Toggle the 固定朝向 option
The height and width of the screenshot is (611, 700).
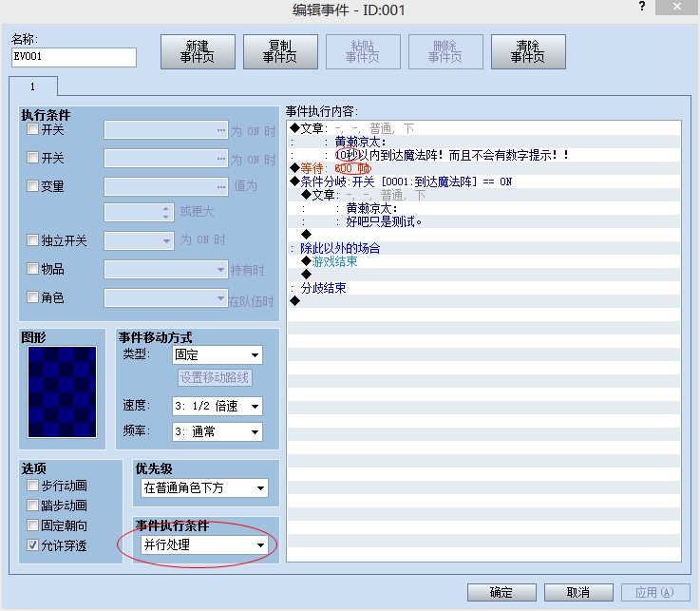pos(32,525)
